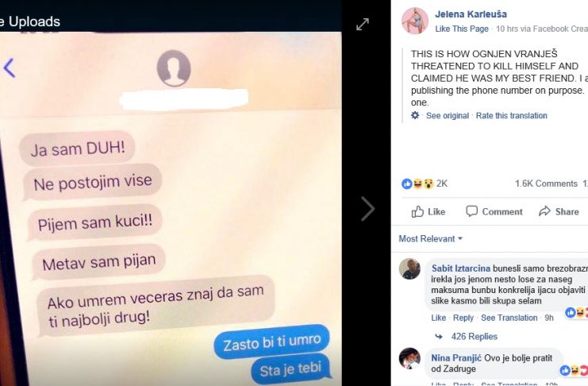Click the Like This Page link
The height and width of the screenshot is (386, 588).
(462, 29)
